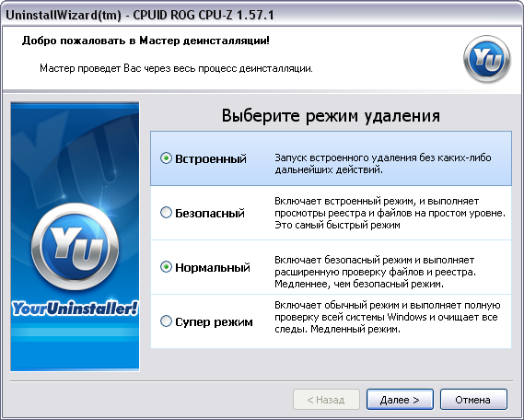This screenshot has height=420, width=524.
Task: Click the Встроенный mode description text
Action: 383,164
